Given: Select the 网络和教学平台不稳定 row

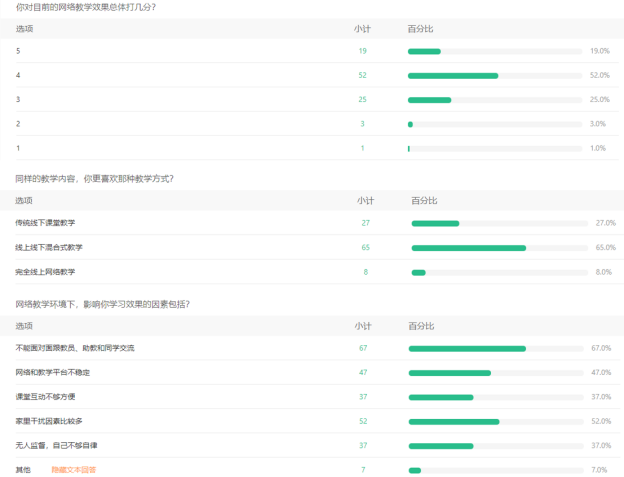Looking at the screenshot, I should pyautogui.click(x=52, y=372).
